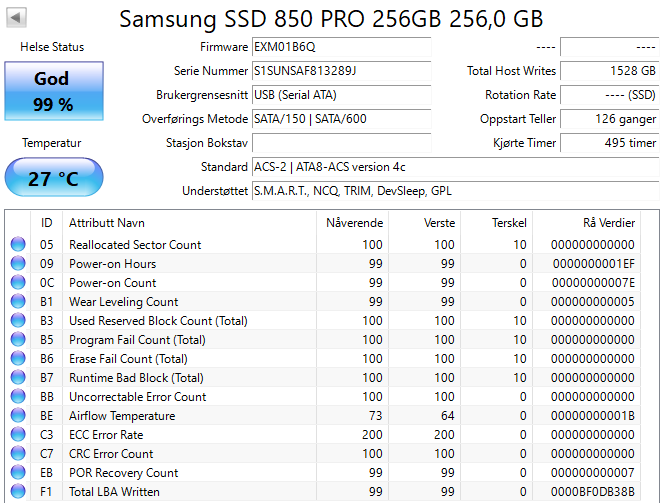The width and height of the screenshot is (664, 503).
Task: Select the Airflow Temperature attribute name
Action: pyautogui.click(x=122, y=416)
